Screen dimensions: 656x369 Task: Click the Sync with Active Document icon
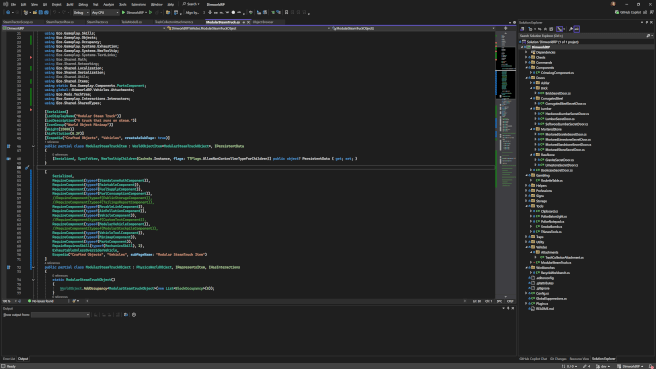[x=539, y=29]
